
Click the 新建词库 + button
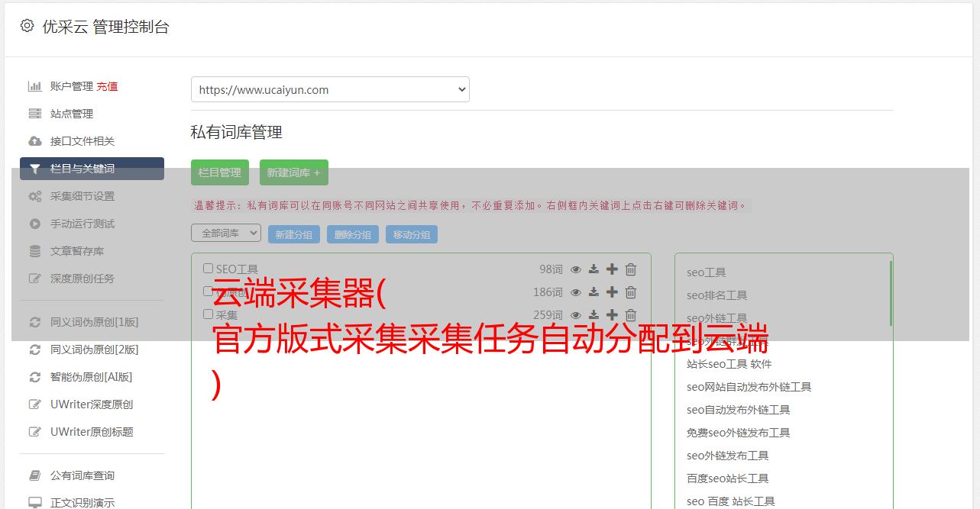click(294, 172)
